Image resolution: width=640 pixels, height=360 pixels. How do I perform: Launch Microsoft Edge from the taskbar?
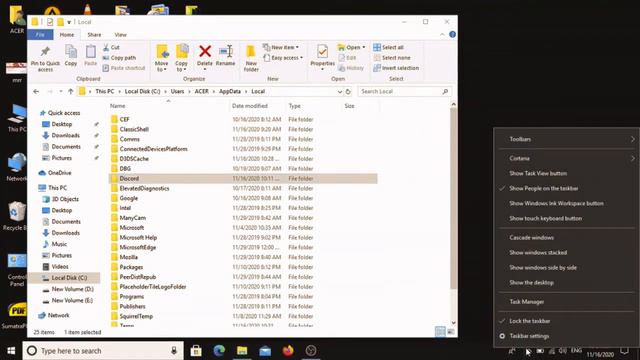(219, 351)
